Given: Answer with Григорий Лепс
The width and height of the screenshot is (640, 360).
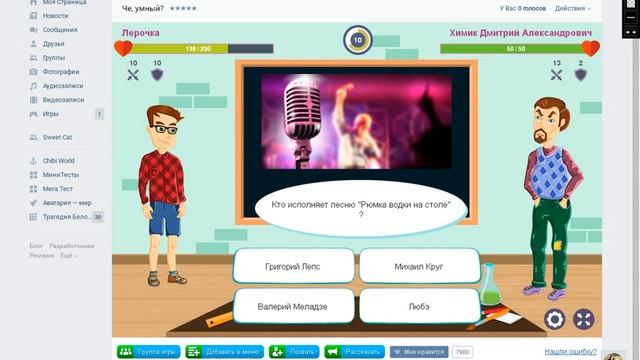Looking at the screenshot, I should 293,266.
